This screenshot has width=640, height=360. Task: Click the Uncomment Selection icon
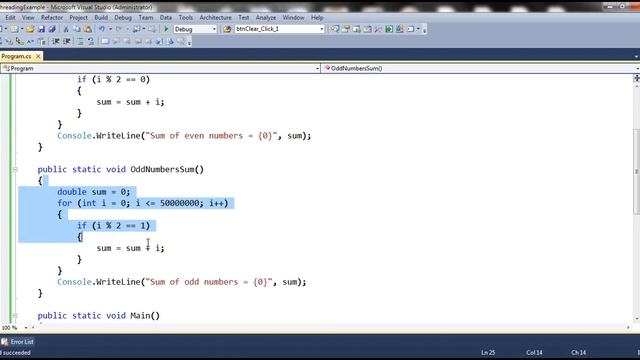(x=91, y=41)
